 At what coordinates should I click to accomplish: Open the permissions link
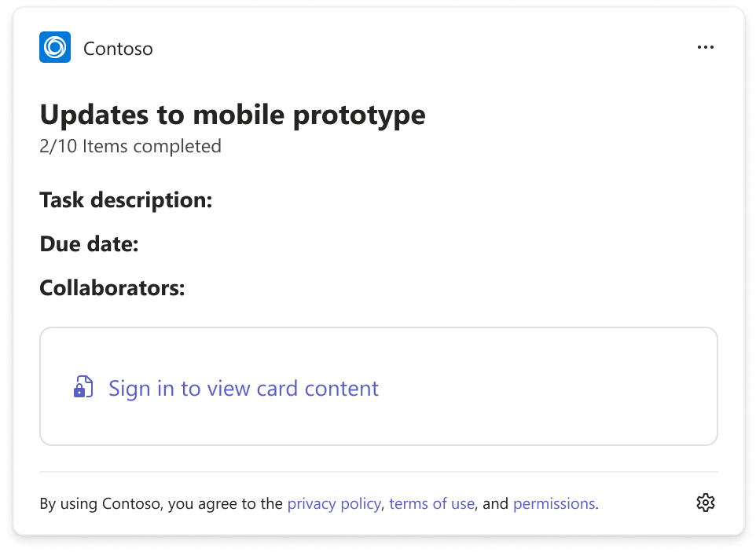pyautogui.click(x=554, y=503)
